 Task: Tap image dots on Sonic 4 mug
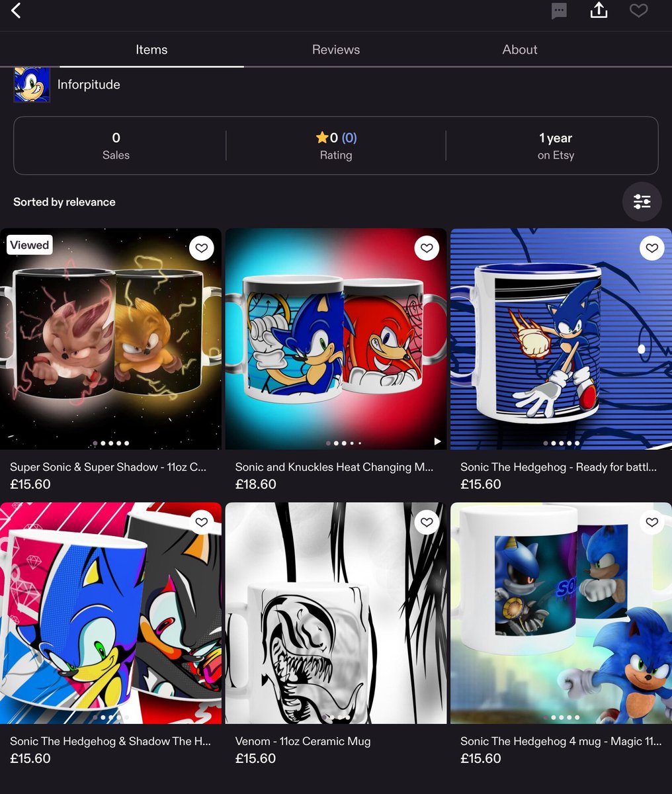pyautogui.click(x=562, y=717)
